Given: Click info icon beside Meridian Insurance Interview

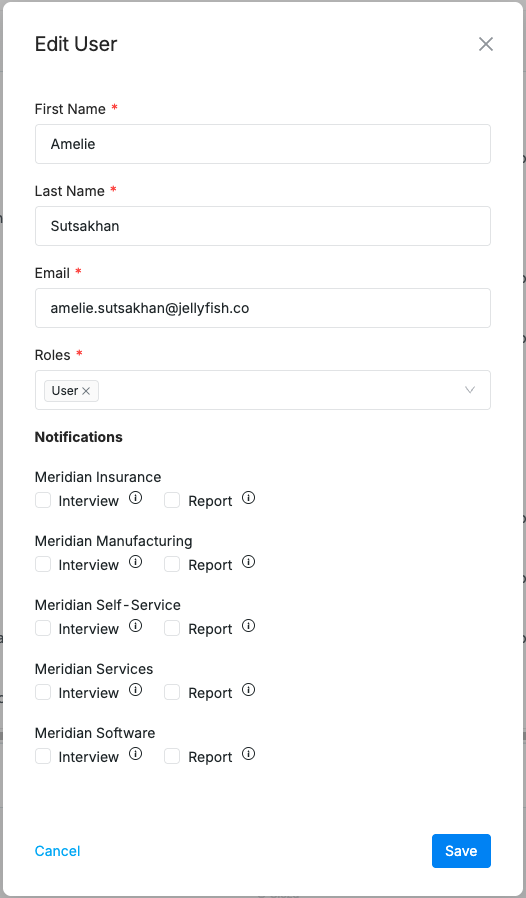Looking at the screenshot, I should click(x=135, y=498).
